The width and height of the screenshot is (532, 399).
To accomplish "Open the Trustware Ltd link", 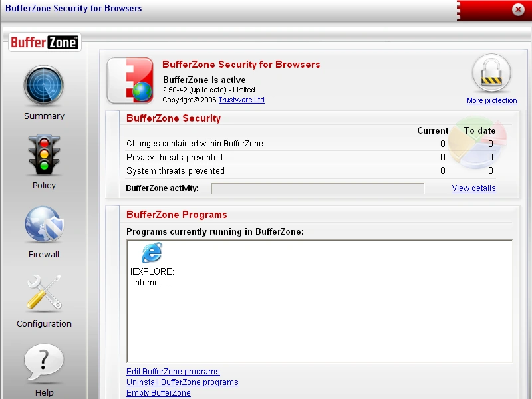I will tap(241, 100).
